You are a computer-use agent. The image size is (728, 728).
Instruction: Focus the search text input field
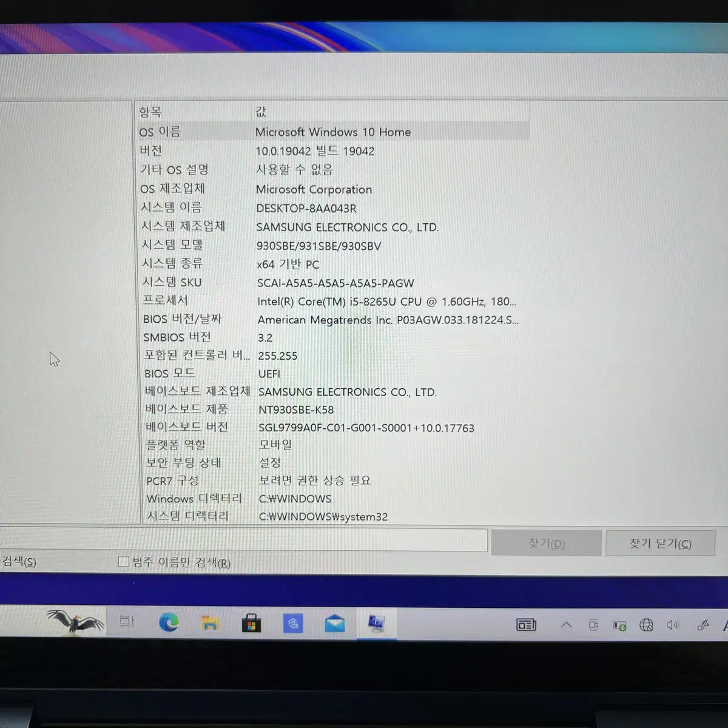click(x=243, y=540)
